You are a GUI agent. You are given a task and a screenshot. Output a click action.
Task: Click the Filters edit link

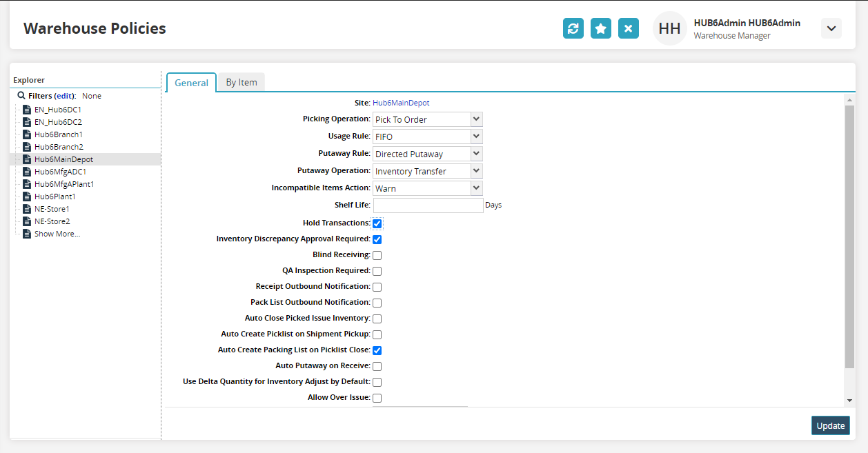[65, 96]
